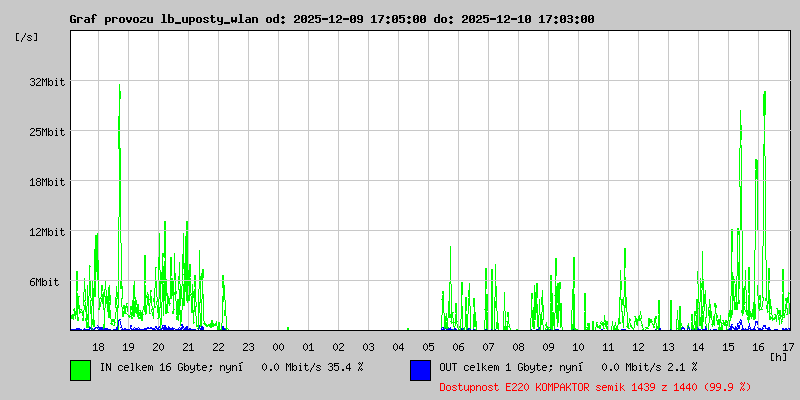Viewport: 800px width, 400px height.
Task: Click the 18Mbit y-axis label
Action: pyautogui.click(x=47, y=182)
